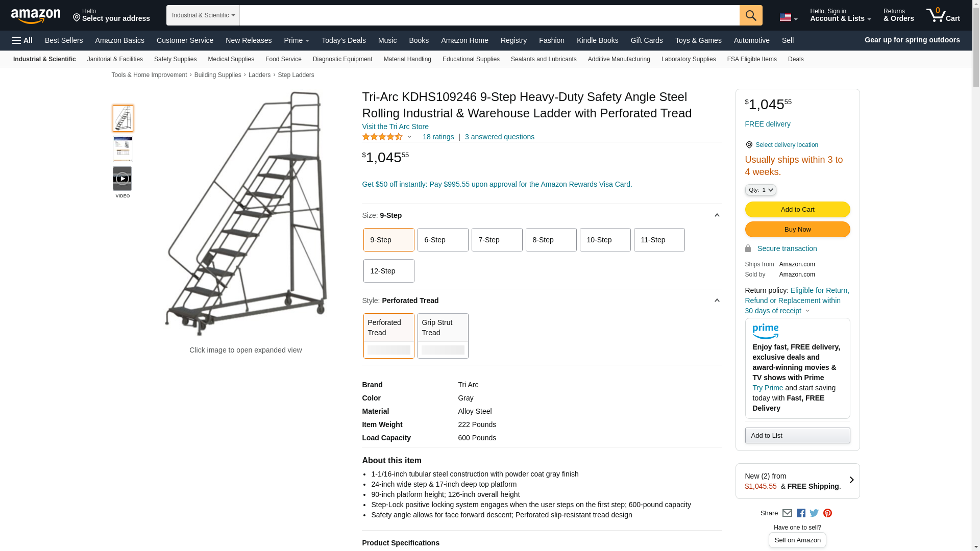Screen dimensions: 980x551
Task: Choose the Grip Strut Tread style
Action: 443,336
